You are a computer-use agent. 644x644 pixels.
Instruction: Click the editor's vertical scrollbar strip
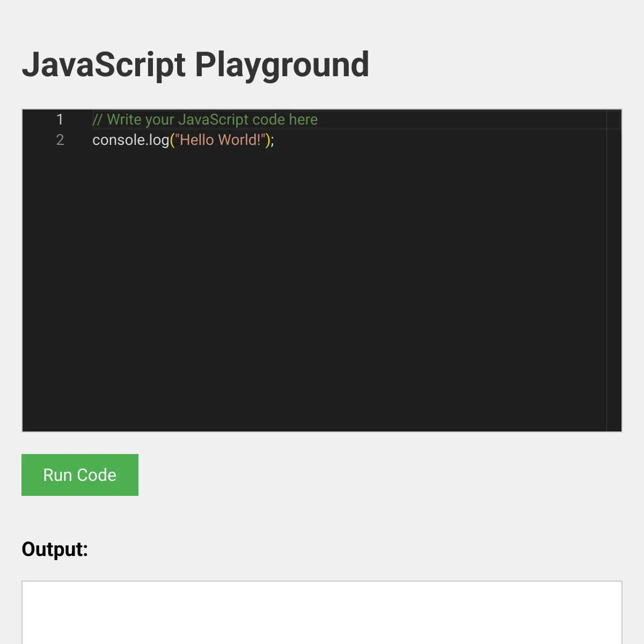point(614,270)
